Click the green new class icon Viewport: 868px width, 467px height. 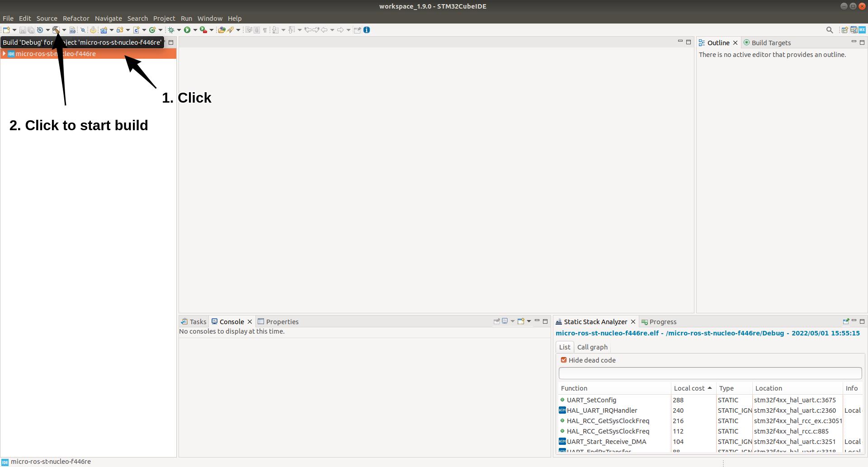(152, 30)
